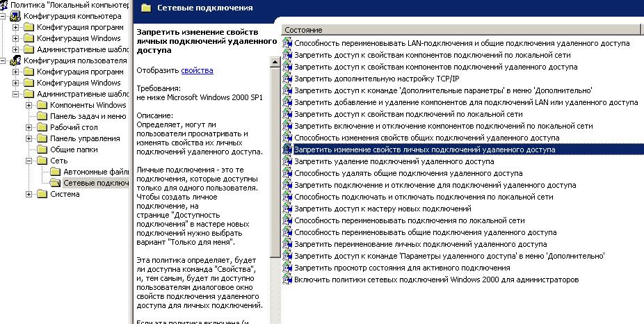The height and width of the screenshot is (324, 644).
Task: Click the 'Конфигурация пользователя' user icon in the tree
Action: (x=15, y=60)
